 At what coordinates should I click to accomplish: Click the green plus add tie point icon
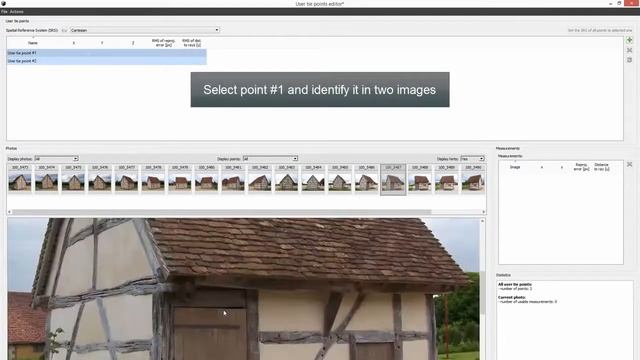[629, 40]
